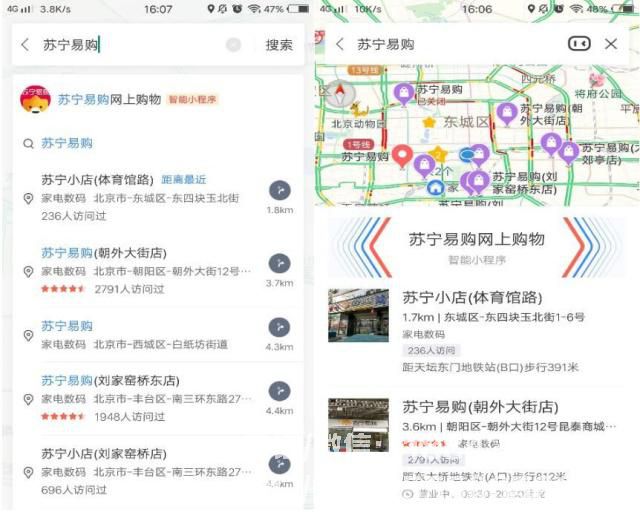The width and height of the screenshot is (640, 518).
Task: Tap the compass icon on the map
Action: [340, 93]
